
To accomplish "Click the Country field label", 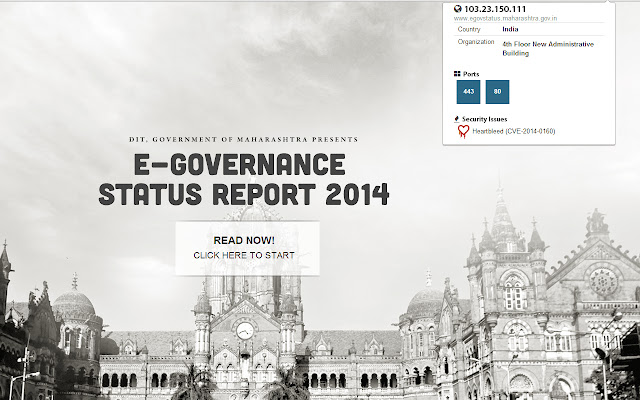I will 469,29.
